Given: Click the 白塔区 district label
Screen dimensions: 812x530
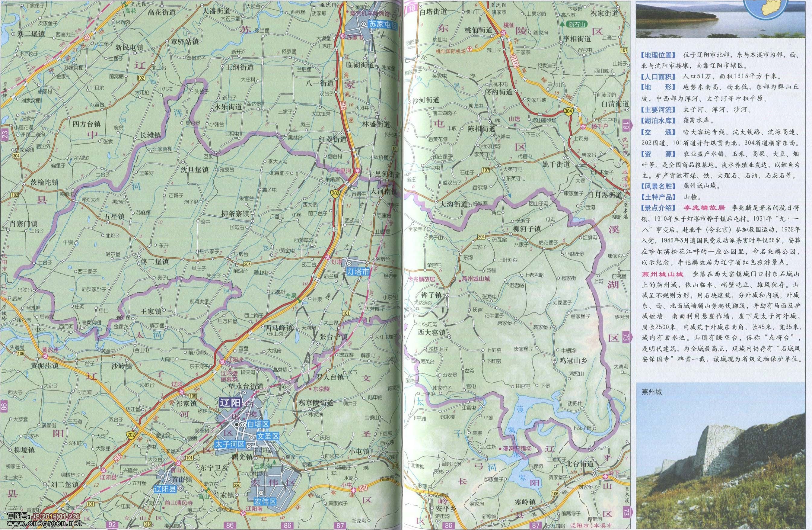Looking at the screenshot, I should coord(258,424).
